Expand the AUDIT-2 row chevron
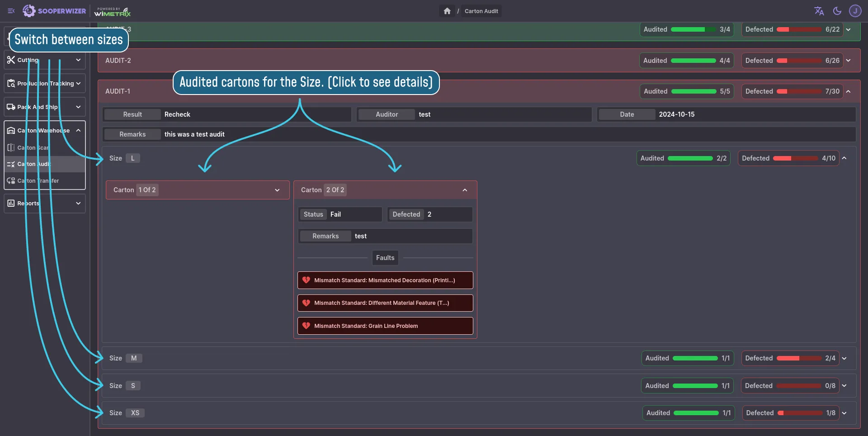 (848, 61)
